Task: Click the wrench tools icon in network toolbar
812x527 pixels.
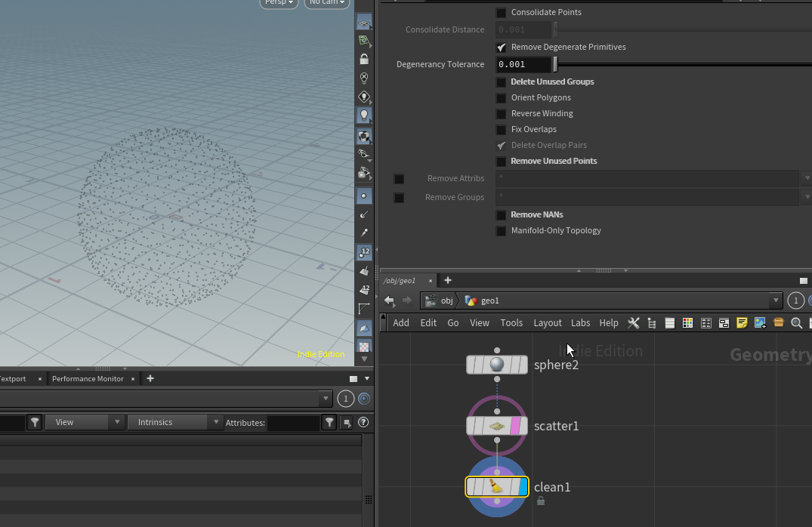Action: 634,323
